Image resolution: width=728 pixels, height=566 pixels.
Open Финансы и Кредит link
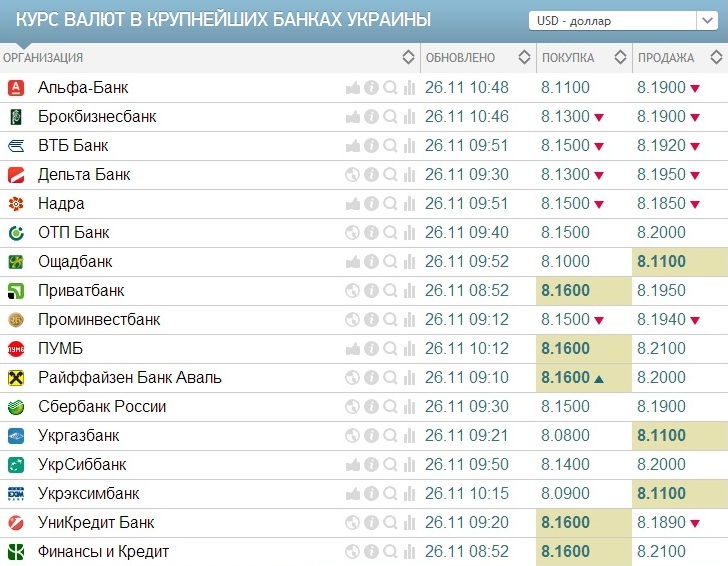tap(104, 552)
